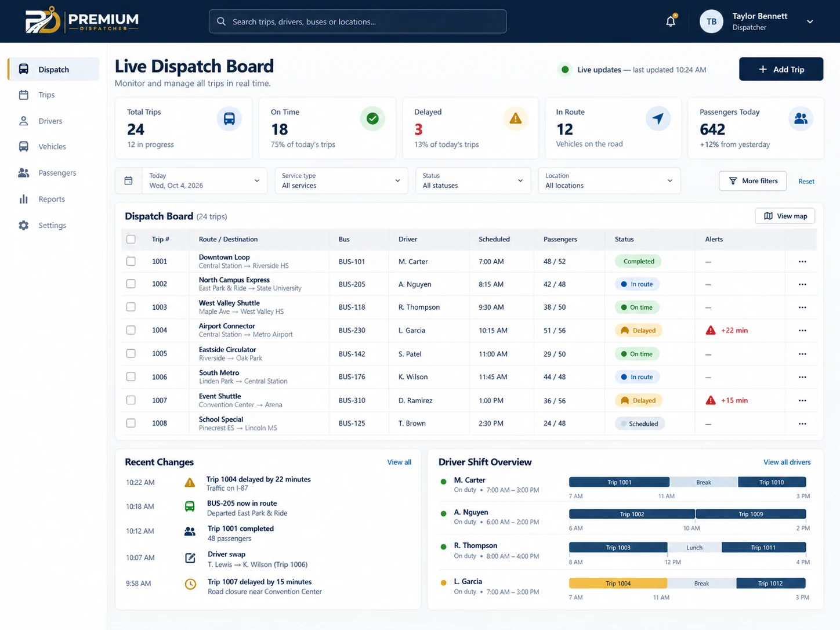Click the View map button
The width and height of the screenshot is (840, 630).
[x=785, y=216]
